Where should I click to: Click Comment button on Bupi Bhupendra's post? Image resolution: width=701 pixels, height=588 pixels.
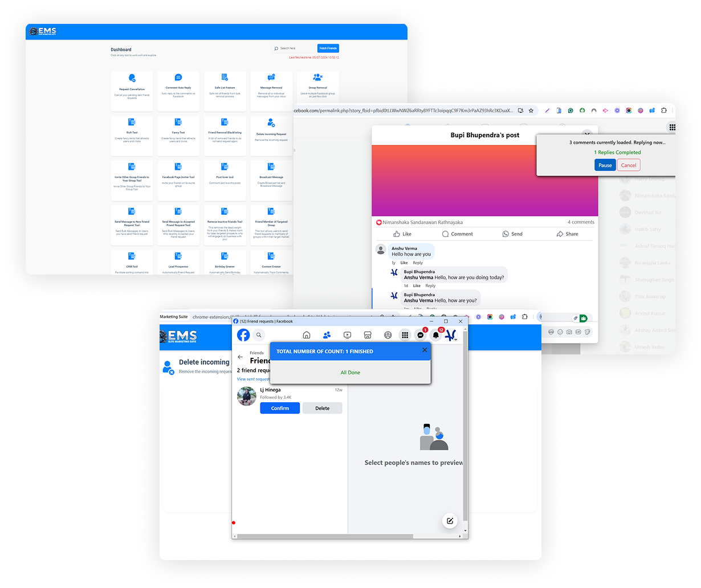(458, 234)
